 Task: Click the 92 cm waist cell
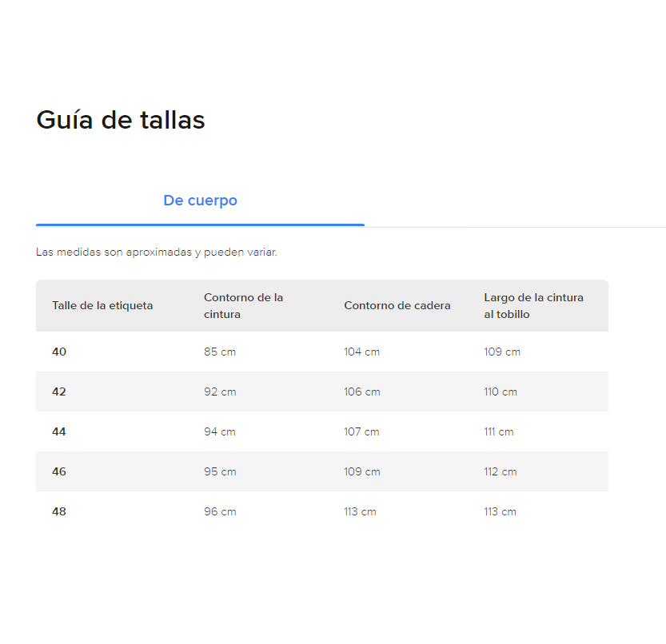coord(220,392)
